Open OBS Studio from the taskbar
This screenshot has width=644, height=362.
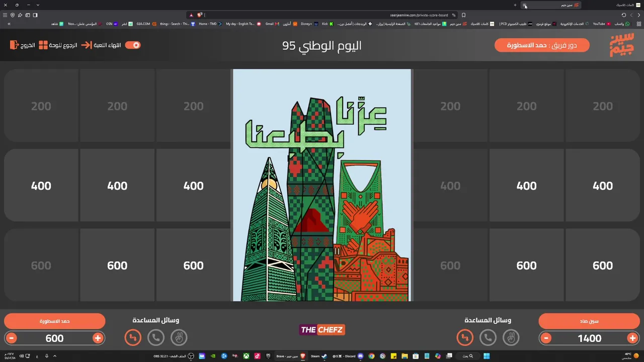174,356
